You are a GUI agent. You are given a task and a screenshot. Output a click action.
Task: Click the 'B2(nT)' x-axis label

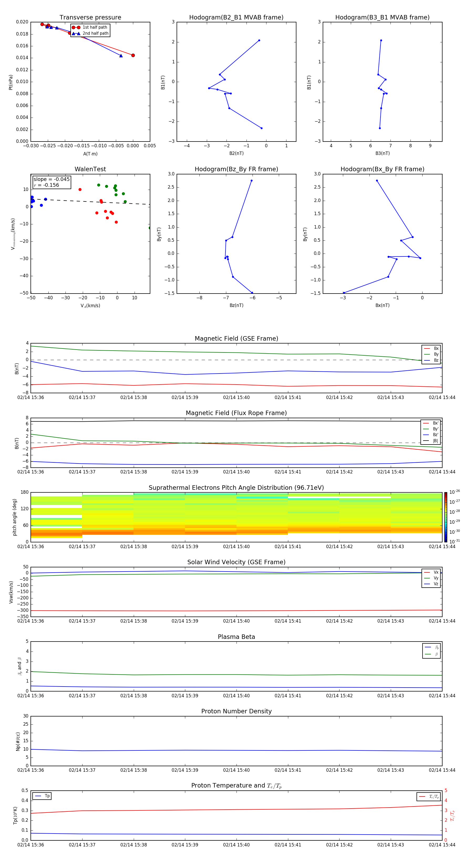coord(236,153)
